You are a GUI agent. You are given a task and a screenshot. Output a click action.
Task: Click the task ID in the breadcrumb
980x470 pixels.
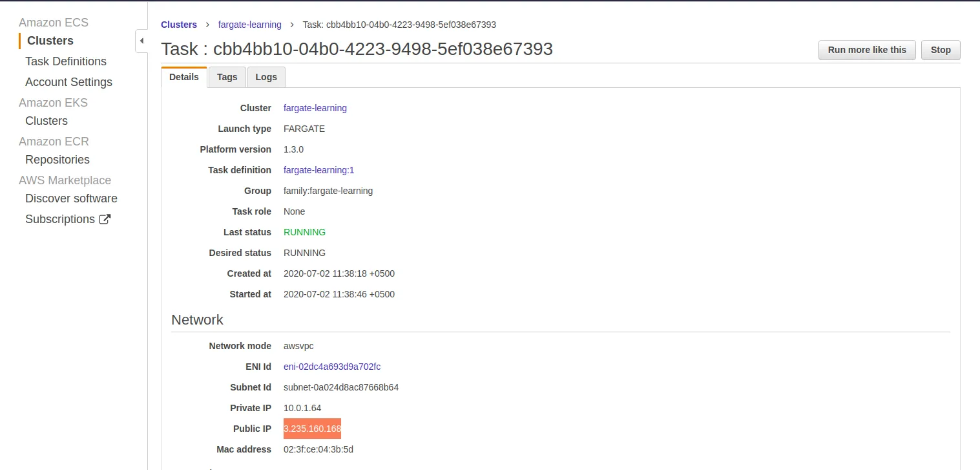399,25
